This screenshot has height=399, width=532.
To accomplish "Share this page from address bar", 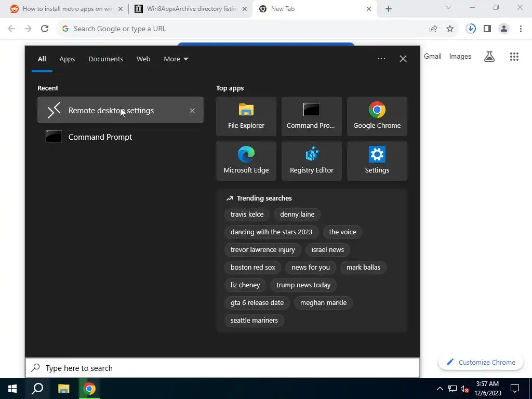I will (433, 29).
